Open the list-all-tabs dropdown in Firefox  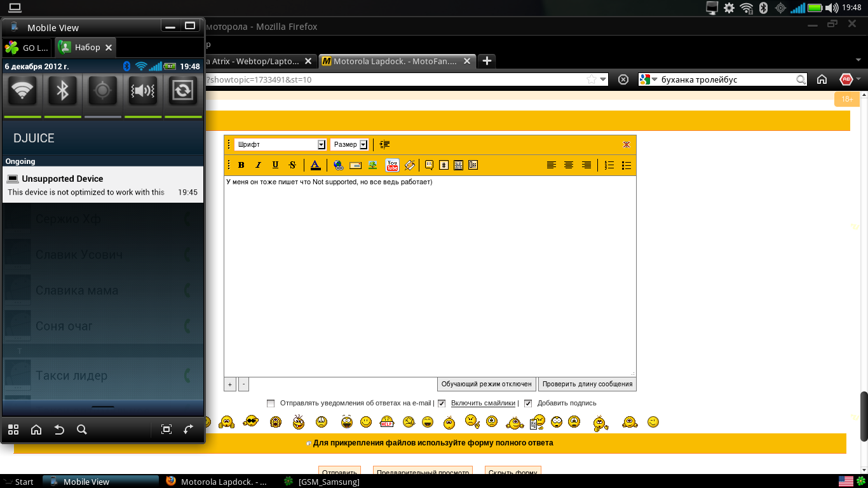[858, 61]
